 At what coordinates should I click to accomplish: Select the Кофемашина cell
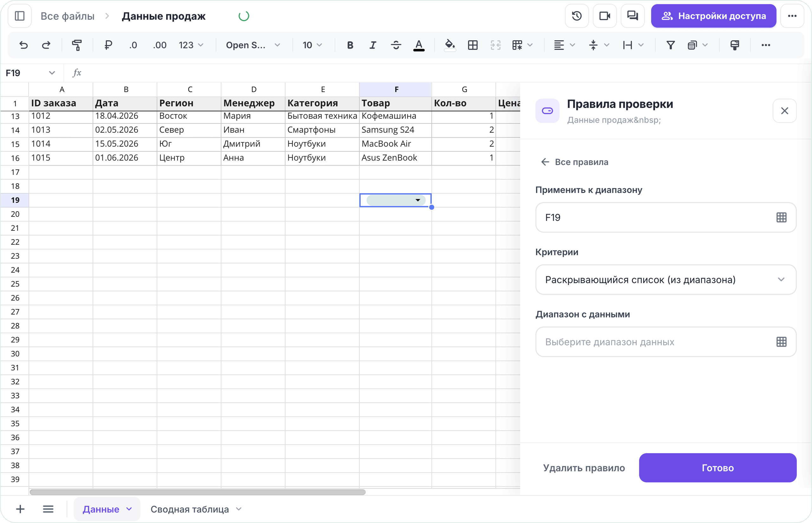pyautogui.click(x=396, y=116)
